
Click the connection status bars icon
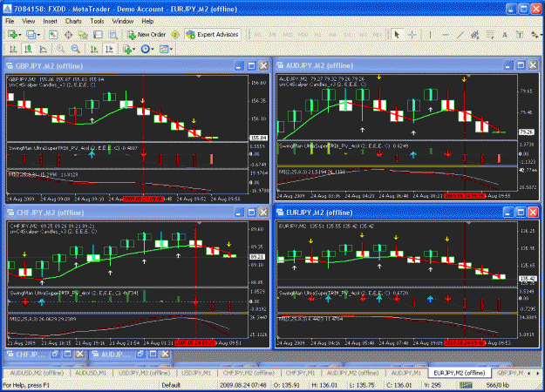tap(466, 385)
